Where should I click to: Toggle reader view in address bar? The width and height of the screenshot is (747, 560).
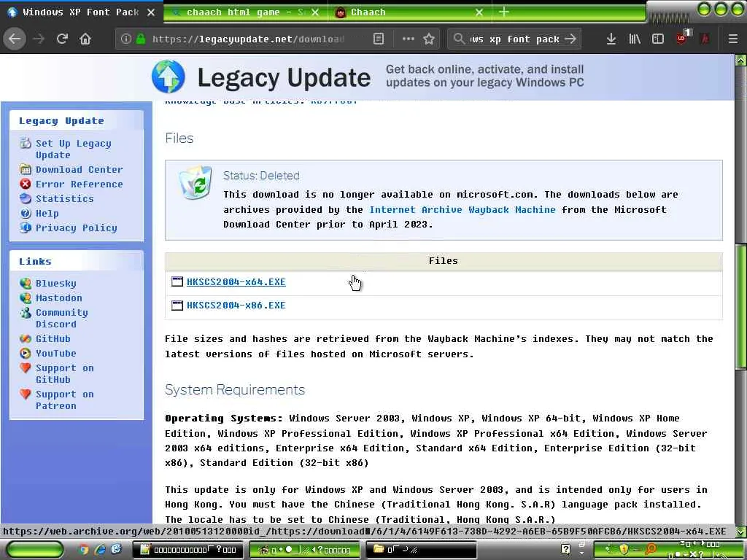[x=379, y=39]
